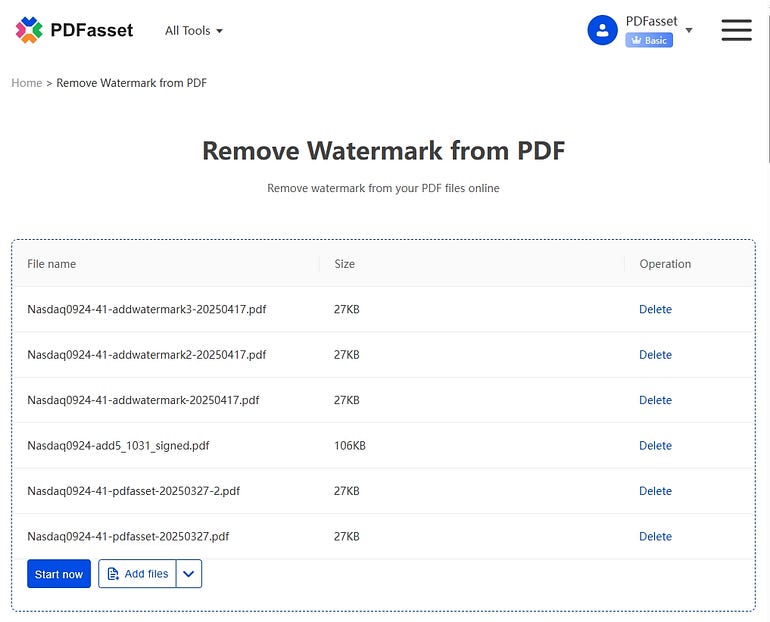
Task: Click the File name column header
Action: tap(52, 264)
